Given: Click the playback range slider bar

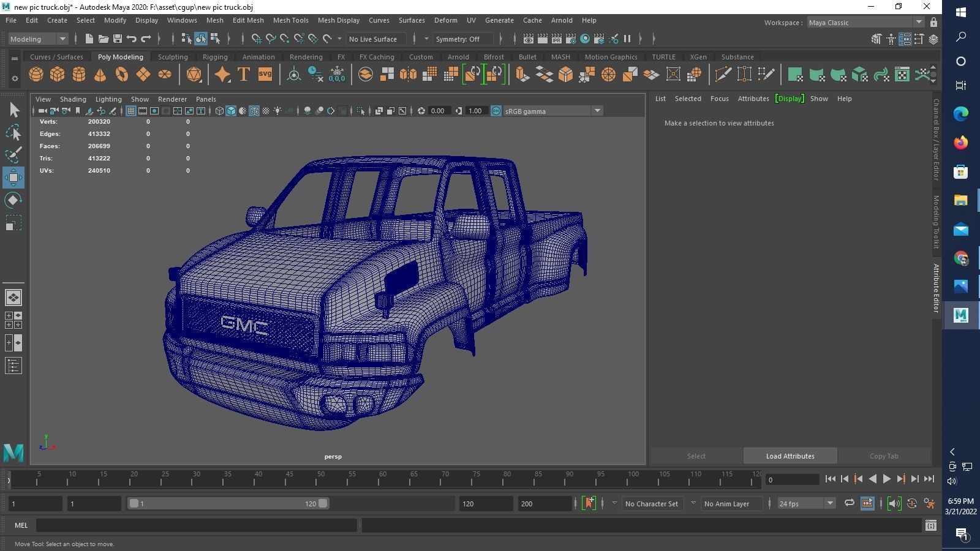Looking at the screenshot, I should 228,503.
